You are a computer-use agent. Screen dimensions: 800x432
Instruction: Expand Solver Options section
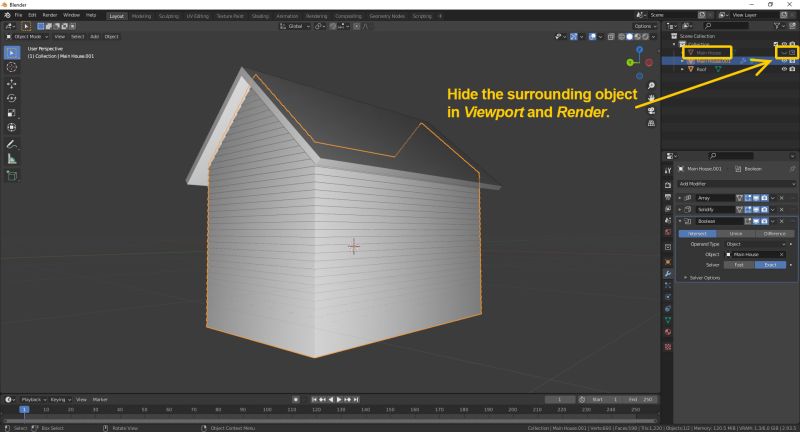coord(702,278)
